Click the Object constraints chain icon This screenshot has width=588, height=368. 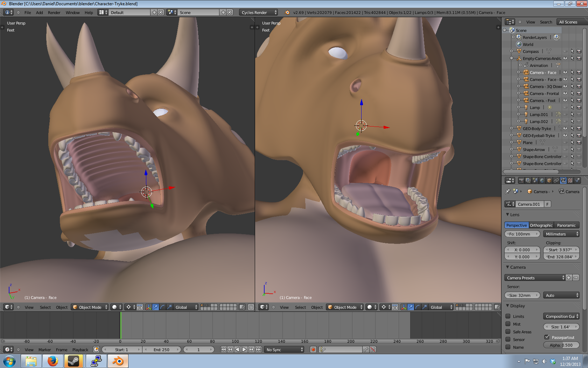(x=556, y=180)
